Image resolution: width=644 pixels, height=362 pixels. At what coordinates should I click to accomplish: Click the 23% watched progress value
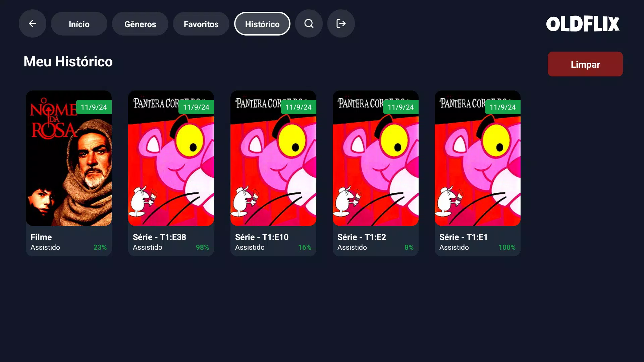100,247
